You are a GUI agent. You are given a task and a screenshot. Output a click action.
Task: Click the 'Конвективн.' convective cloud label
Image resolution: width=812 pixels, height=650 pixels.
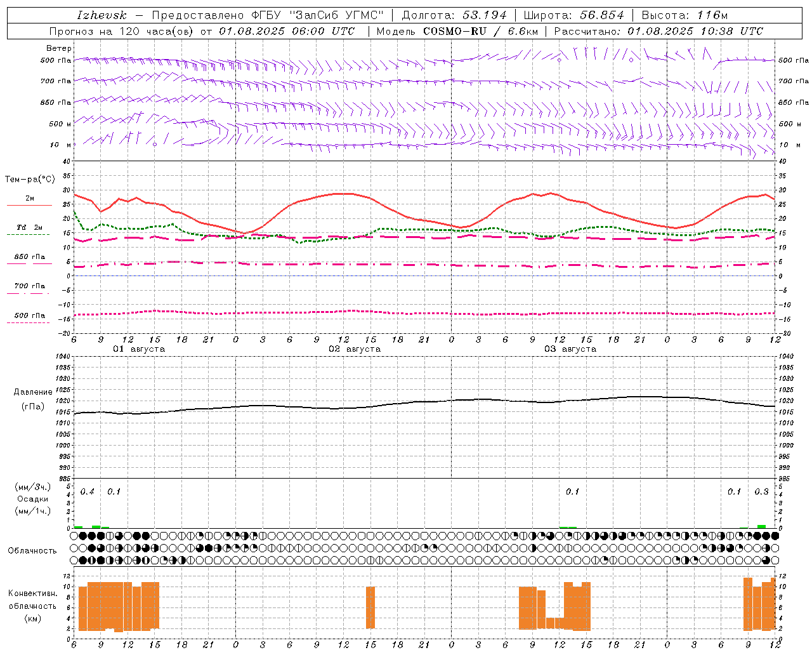33,594
